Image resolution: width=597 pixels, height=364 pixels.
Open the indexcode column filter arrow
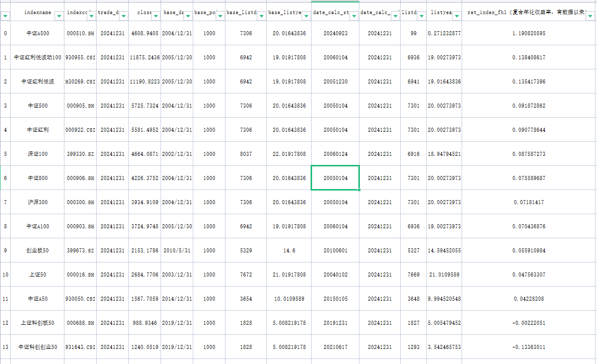91,17
